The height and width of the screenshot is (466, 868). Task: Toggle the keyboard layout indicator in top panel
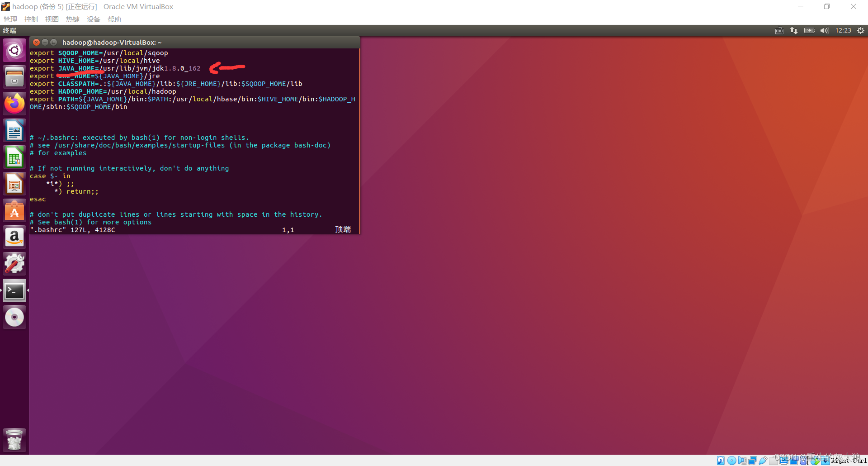779,30
